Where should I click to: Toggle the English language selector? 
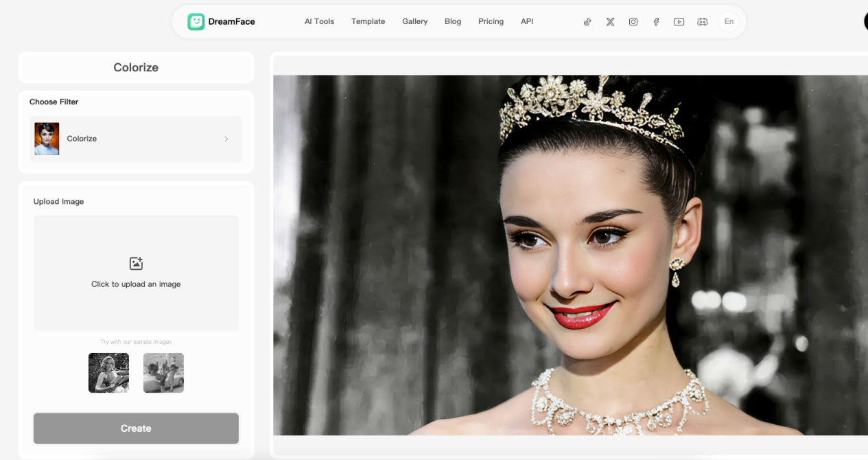pyautogui.click(x=729, y=21)
